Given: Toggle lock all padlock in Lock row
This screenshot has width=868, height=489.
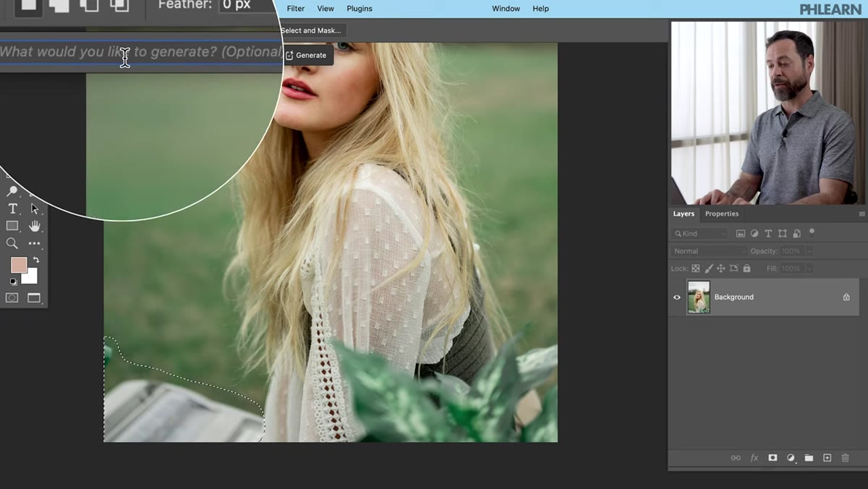Looking at the screenshot, I should tap(746, 268).
